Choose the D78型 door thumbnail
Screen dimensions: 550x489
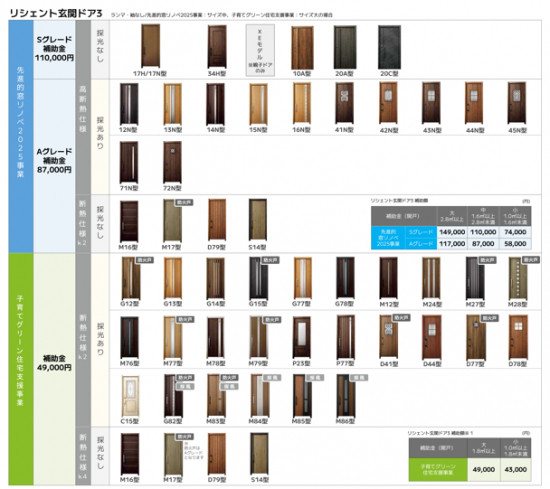point(518,337)
